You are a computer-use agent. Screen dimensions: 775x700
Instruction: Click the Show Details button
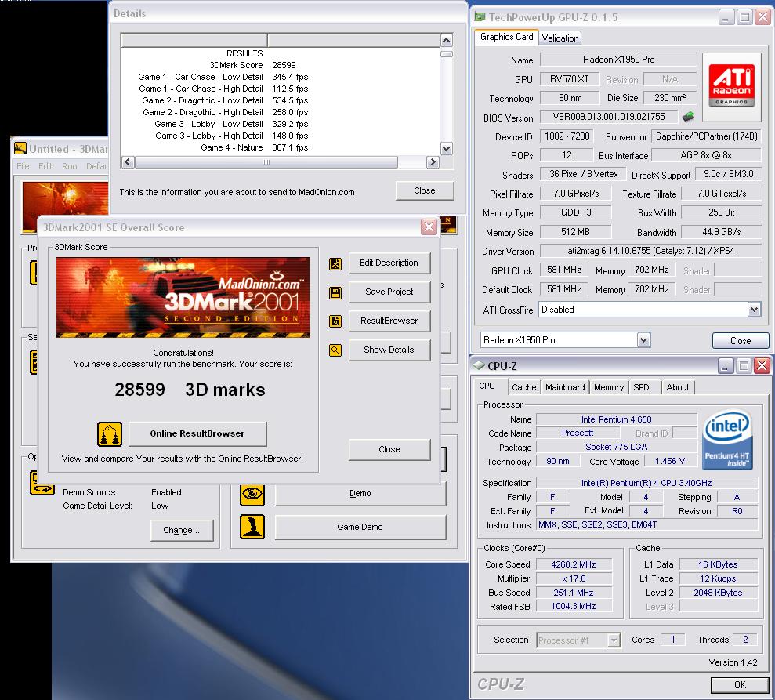(389, 350)
